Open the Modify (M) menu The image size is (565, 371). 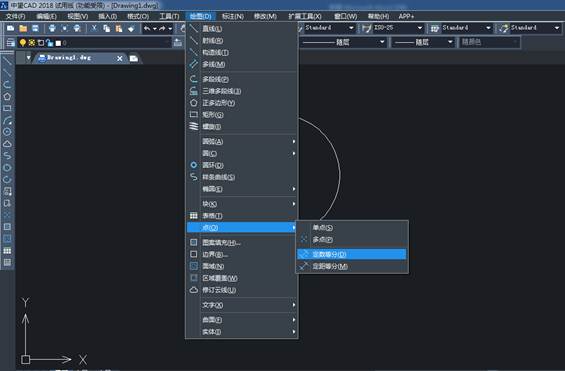point(265,16)
